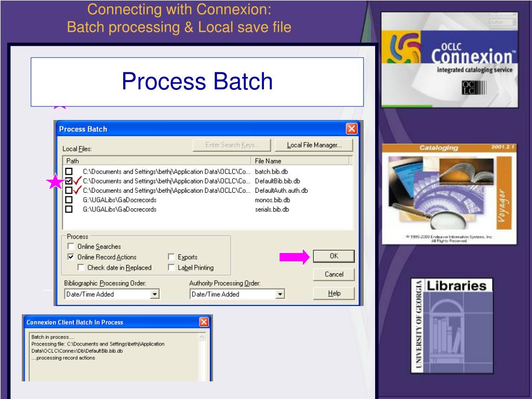Click the batch in process scrollbar up arrow
The image size is (532, 399).
[202, 337]
